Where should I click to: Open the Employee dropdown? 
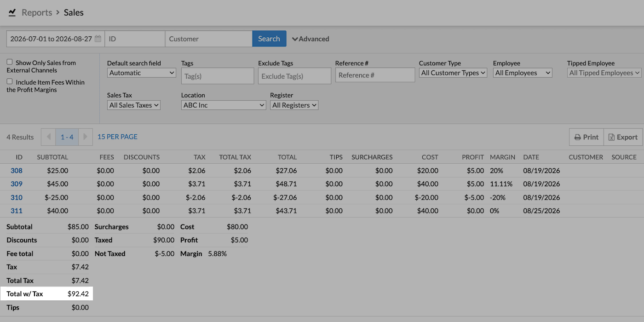pos(523,73)
